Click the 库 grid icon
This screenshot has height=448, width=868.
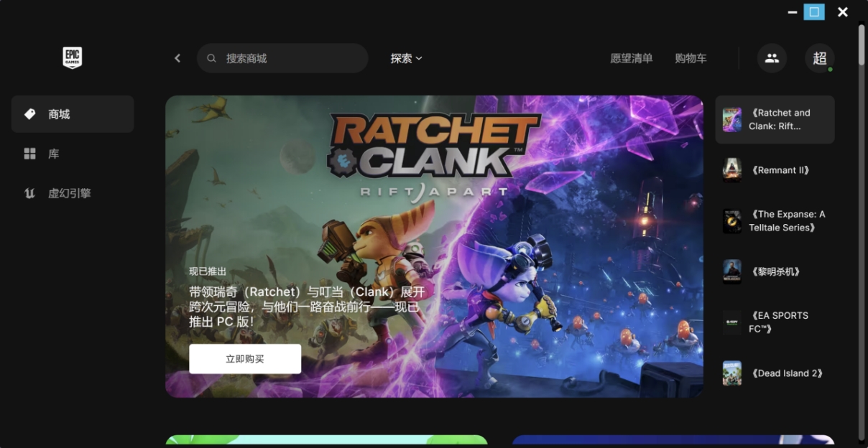click(x=30, y=154)
